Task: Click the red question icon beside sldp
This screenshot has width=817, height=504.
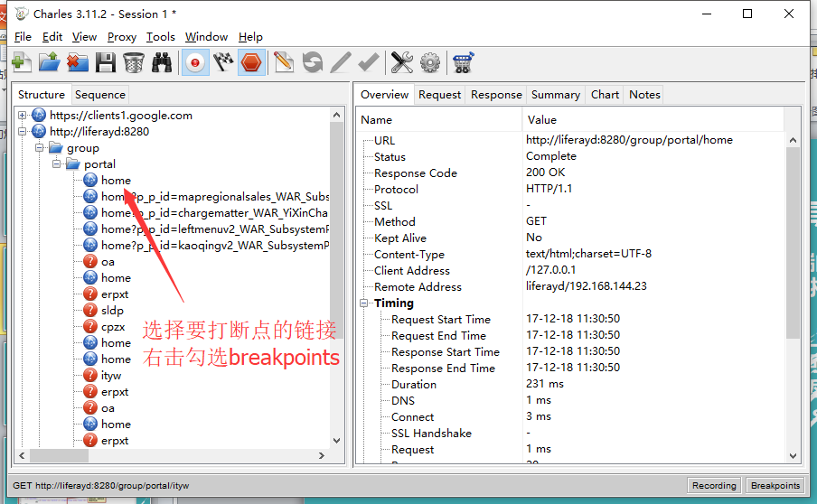Action: coord(90,311)
